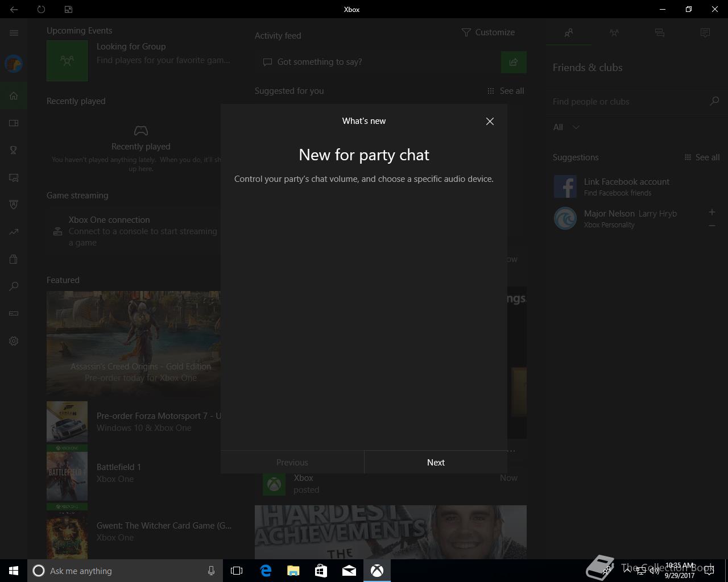Viewport: 728px width, 582px height.
Task: Open Assassin's Creed Origins featured image
Action: point(134,343)
